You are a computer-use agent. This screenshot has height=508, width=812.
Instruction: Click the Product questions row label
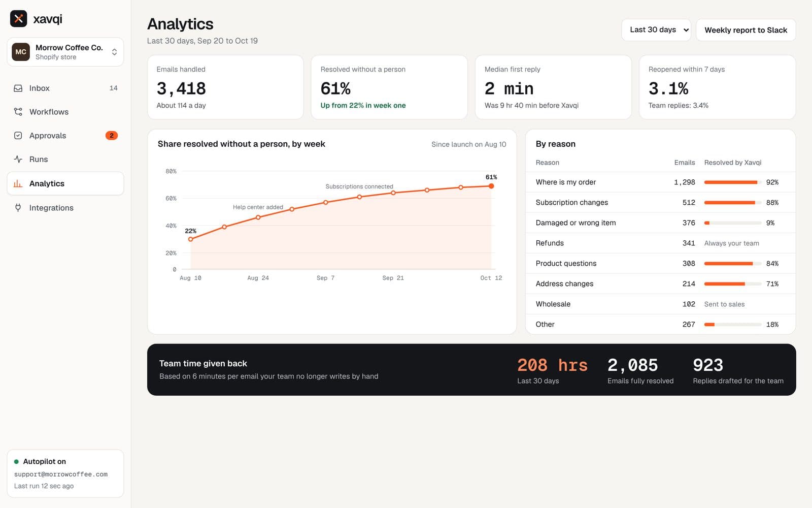coord(566,264)
